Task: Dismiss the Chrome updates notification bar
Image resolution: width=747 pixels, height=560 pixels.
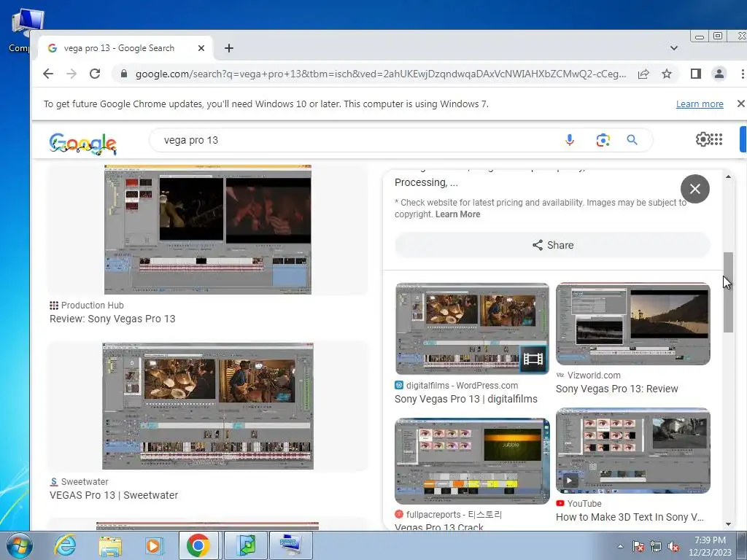Action: tap(741, 104)
